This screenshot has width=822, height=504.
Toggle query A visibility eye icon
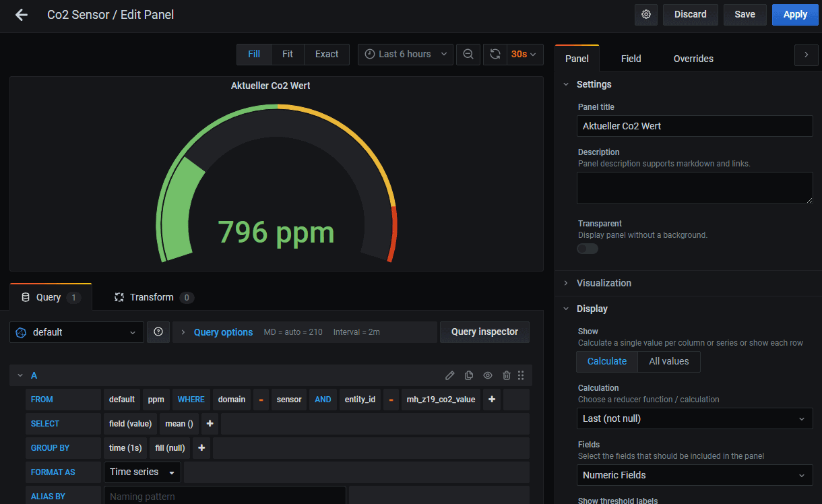[x=488, y=375]
